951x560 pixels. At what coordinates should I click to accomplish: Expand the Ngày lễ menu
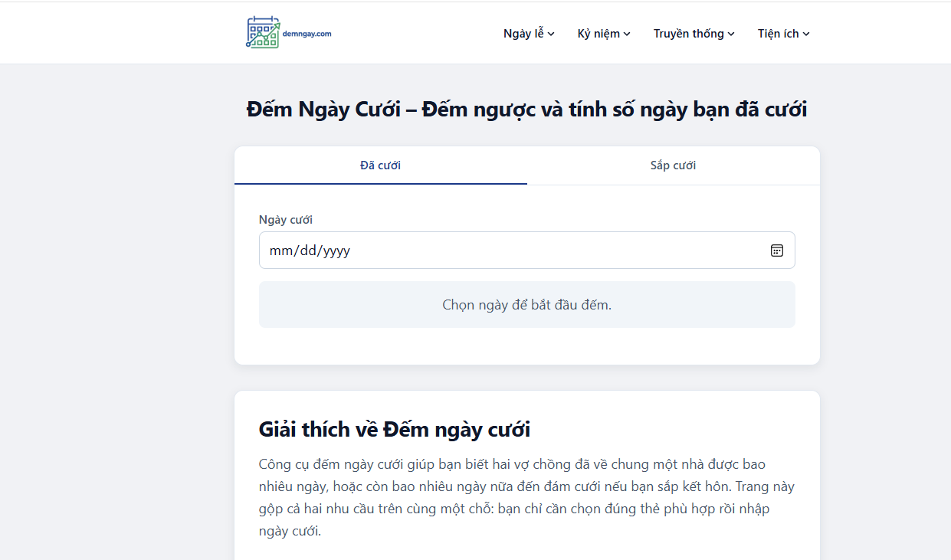pyautogui.click(x=529, y=34)
